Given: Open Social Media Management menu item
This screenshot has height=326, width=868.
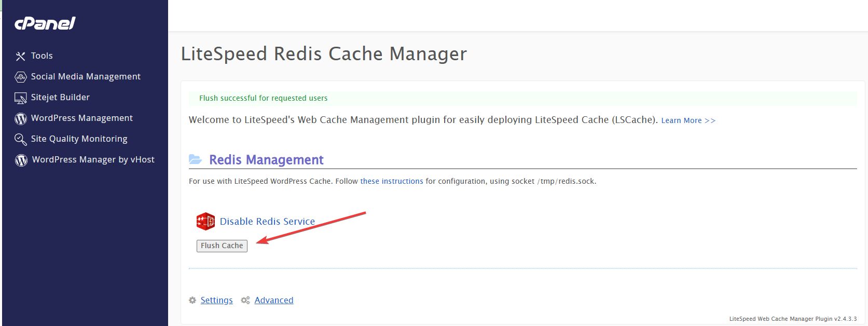Looking at the screenshot, I should click(86, 76).
